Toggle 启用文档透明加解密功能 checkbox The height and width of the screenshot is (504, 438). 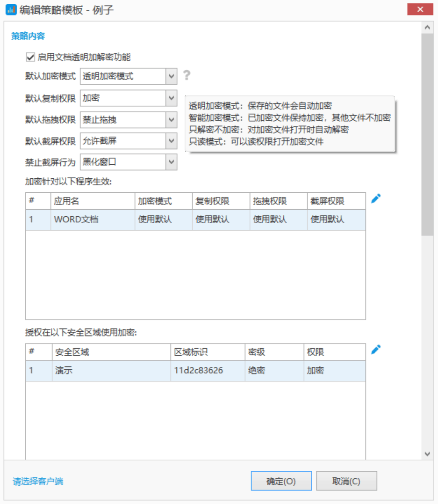pyautogui.click(x=31, y=57)
